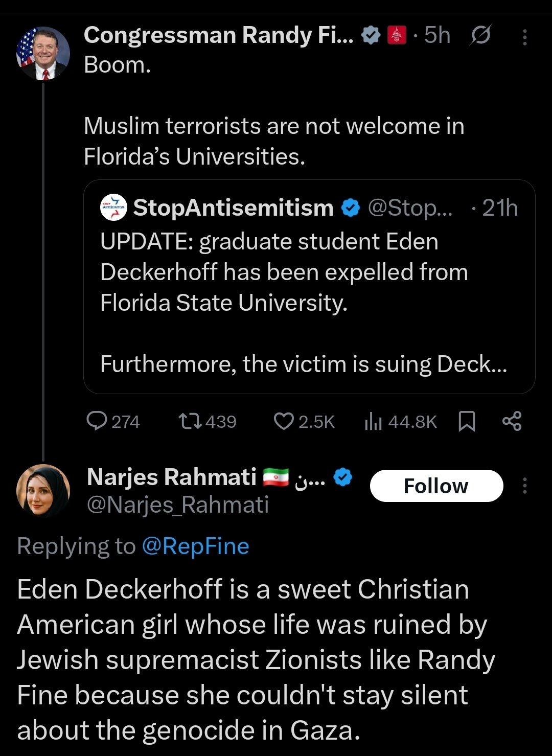Open the @RepFine mention link
The image size is (552, 756).
[195, 546]
